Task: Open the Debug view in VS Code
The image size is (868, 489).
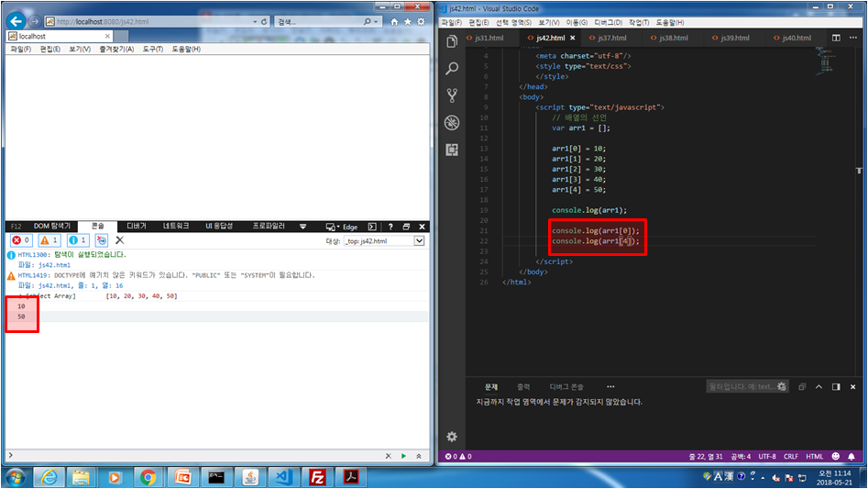Action: pyautogui.click(x=452, y=122)
